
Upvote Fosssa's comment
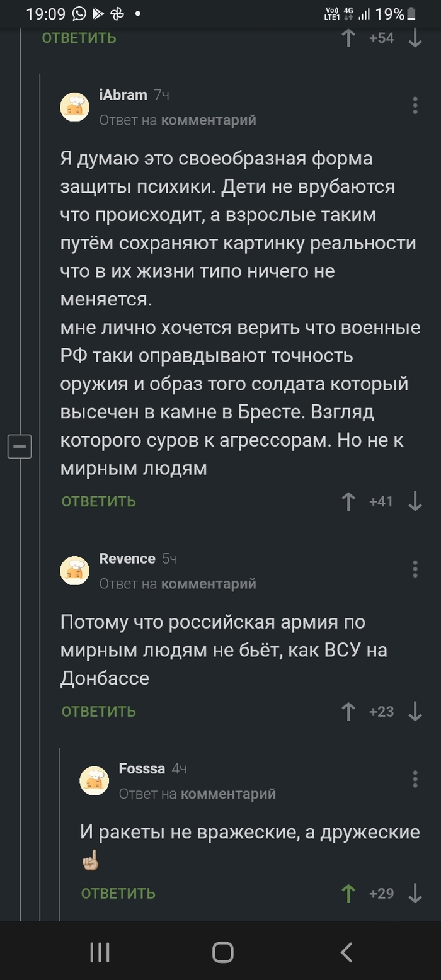tap(348, 893)
